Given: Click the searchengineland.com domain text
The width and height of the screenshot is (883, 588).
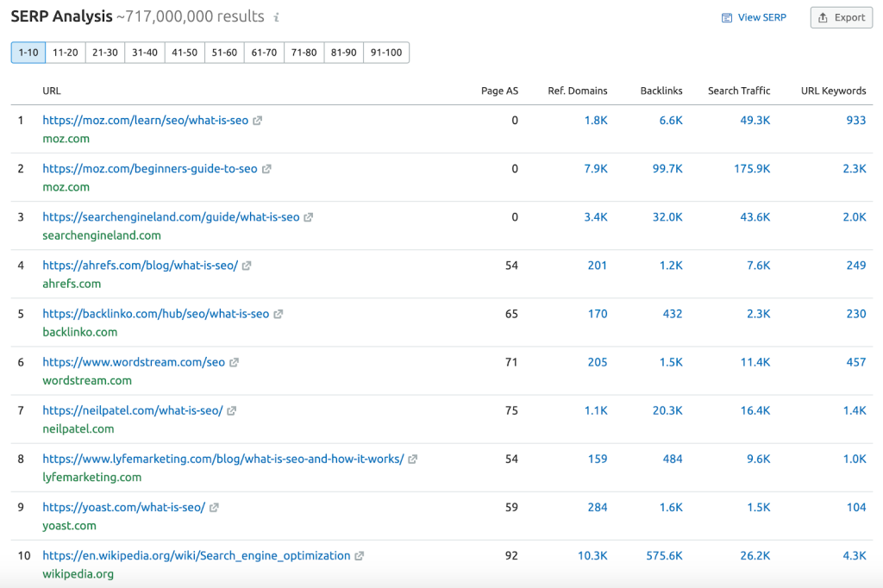Looking at the screenshot, I should tap(102, 235).
